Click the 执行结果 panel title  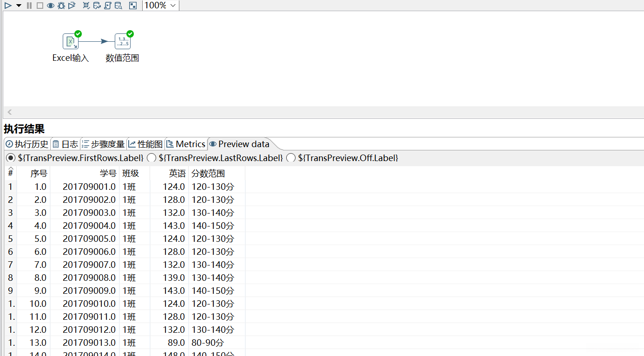pos(24,129)
